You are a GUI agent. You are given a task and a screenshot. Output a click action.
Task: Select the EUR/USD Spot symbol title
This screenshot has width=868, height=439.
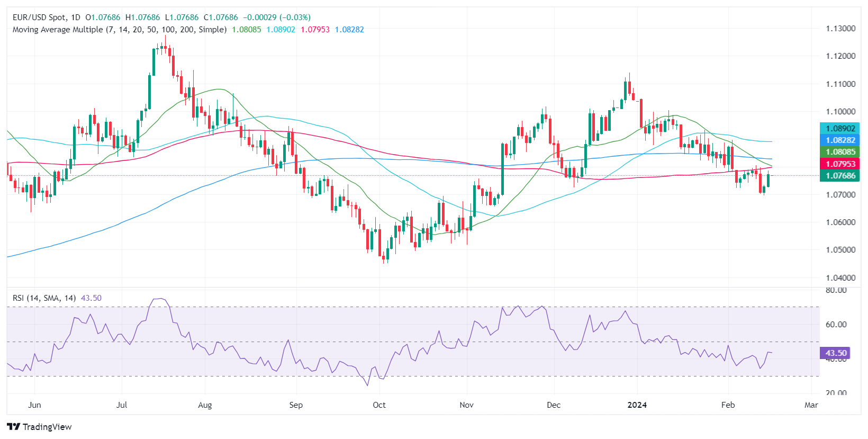(x=40, y=17)
